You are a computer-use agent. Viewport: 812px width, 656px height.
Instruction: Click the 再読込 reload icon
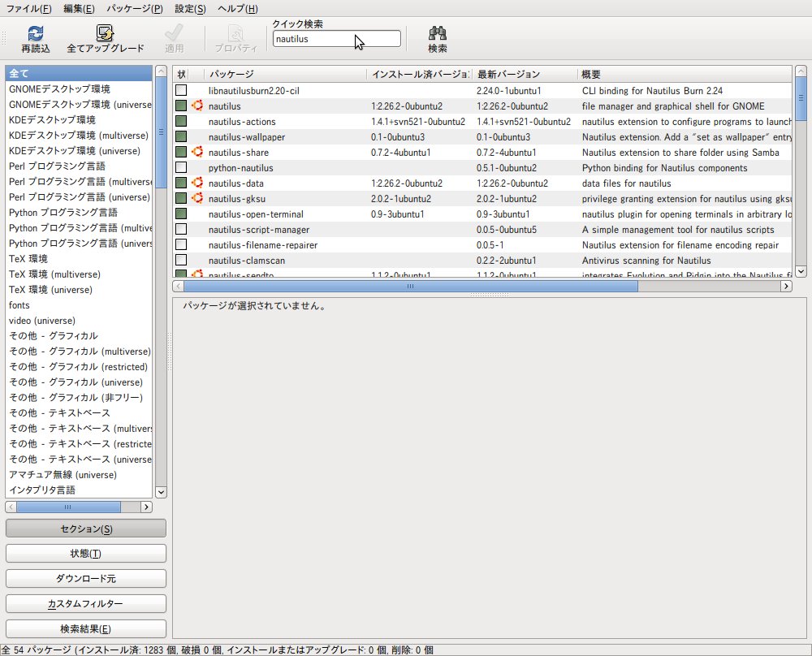35,33
